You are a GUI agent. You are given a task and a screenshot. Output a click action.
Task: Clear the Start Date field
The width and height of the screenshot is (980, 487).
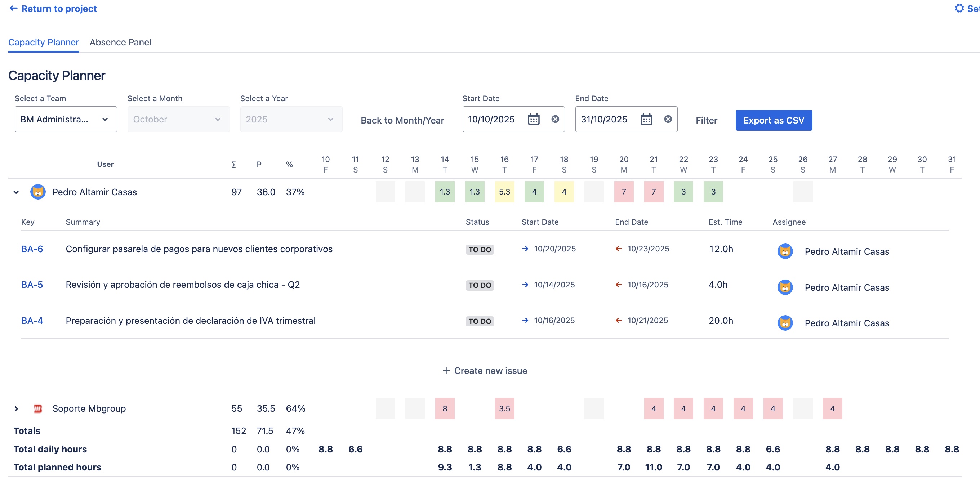[x=555, y=120]
